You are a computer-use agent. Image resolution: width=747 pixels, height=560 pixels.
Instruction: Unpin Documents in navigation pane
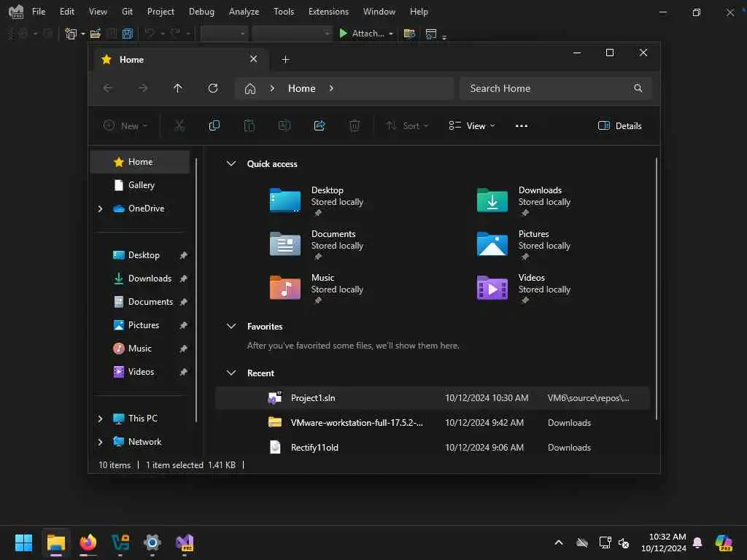tap(183, 302)
